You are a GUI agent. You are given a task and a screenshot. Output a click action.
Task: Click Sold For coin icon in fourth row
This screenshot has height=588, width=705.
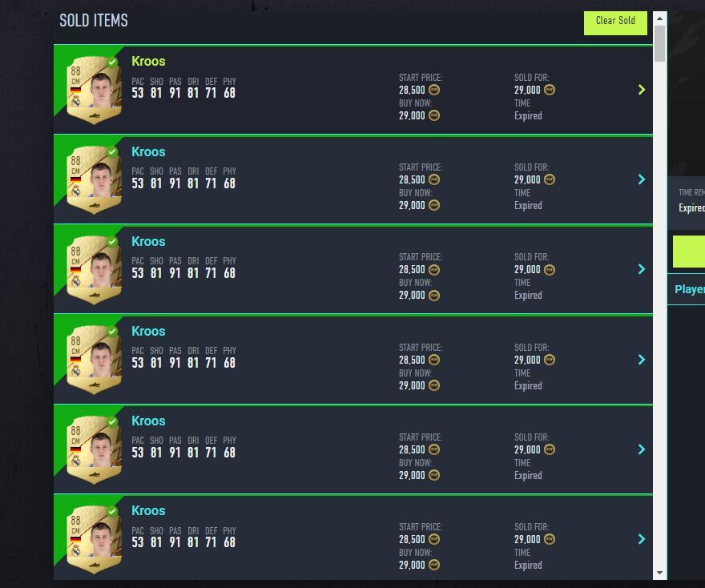pos(550,360)
